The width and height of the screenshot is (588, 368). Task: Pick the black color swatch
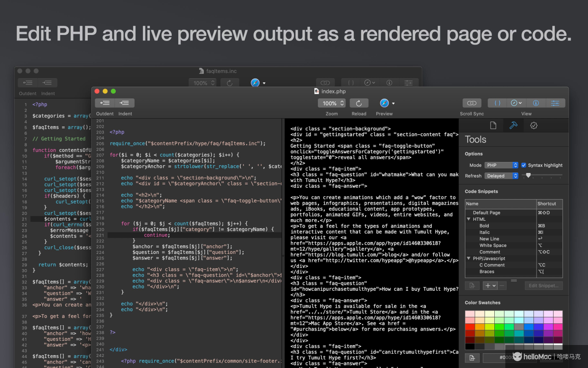click(470, 346)
